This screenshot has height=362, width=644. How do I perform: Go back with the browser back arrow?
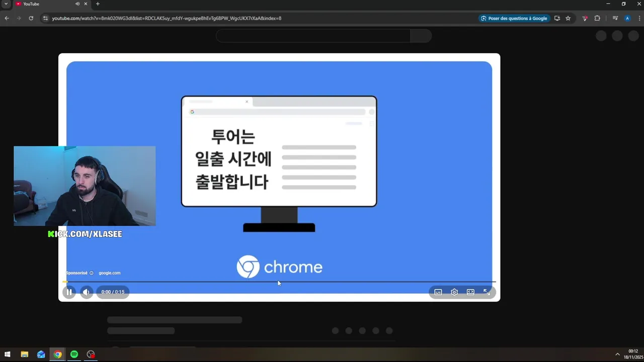click(x=7, y=18)
